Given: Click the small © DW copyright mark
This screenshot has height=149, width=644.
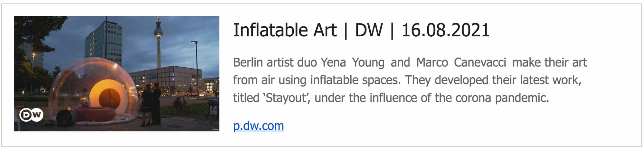Looking at the screenshot, I should 215,129.
